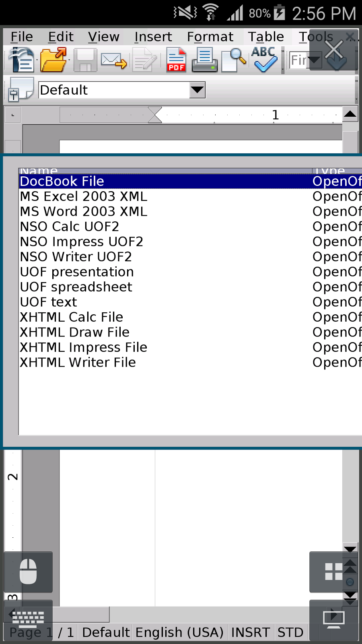Viewport: 362px width, 644px height.
Task: Tap the mouse mode overlay button
Action: pos(28,572)
